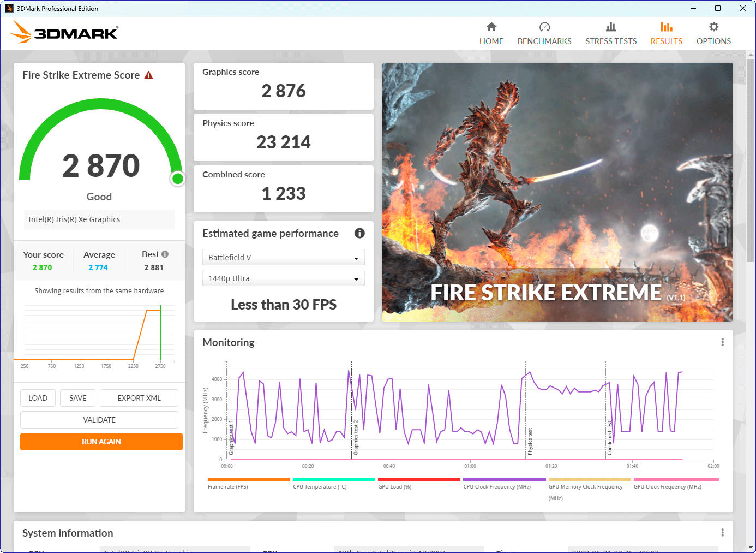Show info for estimated game performance
Screen dimensions: 756x553
click(359, 233)
